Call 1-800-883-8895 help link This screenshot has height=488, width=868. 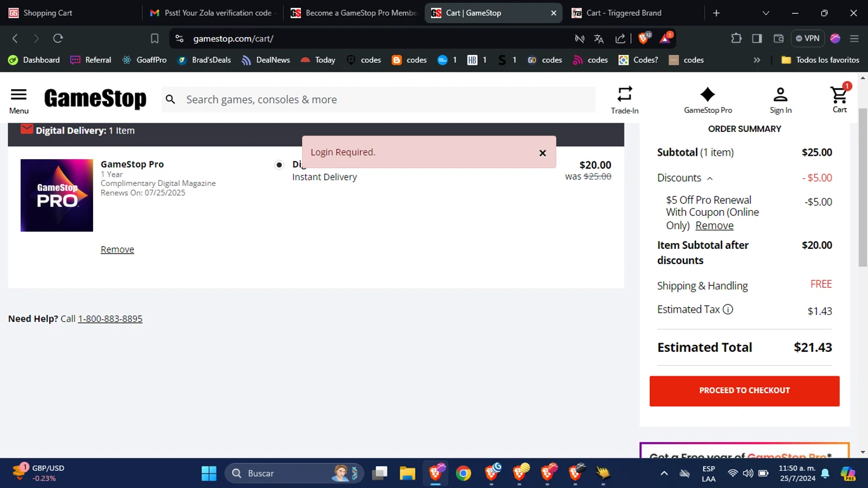110,319
